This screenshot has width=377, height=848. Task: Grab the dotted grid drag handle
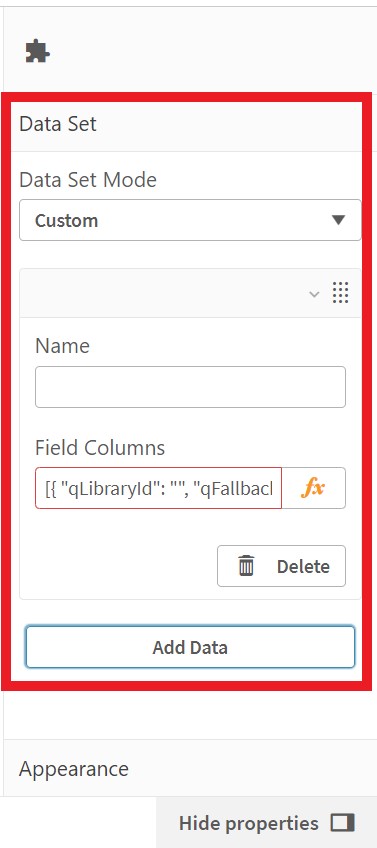point(340,293)
